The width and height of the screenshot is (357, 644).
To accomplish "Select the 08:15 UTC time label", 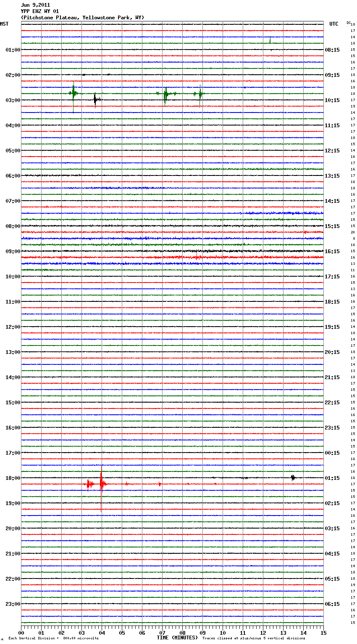I will click(332, 50).
